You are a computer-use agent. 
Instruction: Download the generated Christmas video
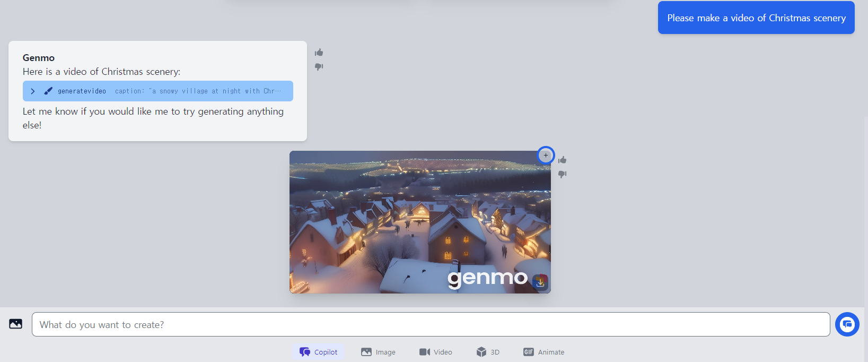click(x=540, y=282)
